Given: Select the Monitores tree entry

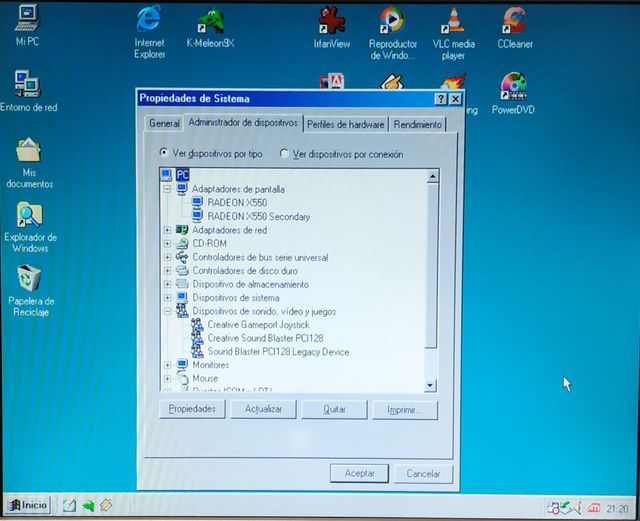Looking at the screenshot, I should [211, 365].
